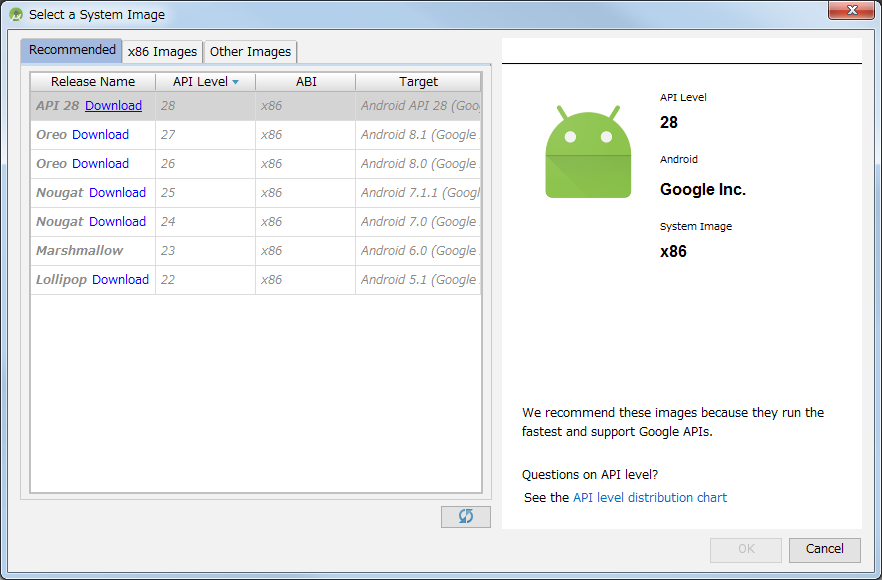Download the Oreo API 27 image

[x=100, y=135]
